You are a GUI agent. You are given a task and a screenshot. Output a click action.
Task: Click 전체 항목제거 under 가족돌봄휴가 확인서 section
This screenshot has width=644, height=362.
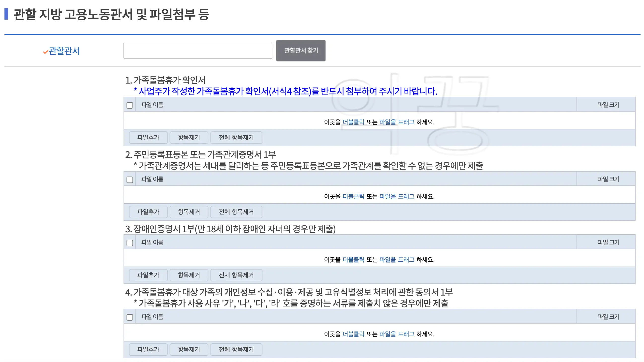236,137
